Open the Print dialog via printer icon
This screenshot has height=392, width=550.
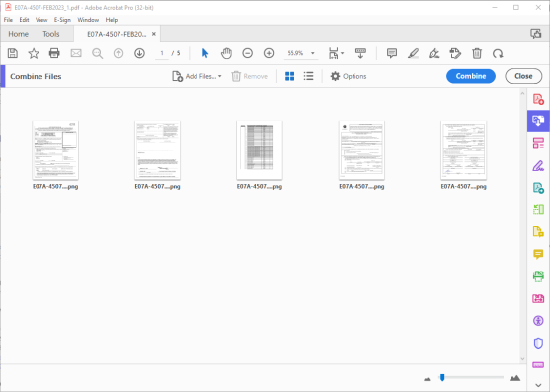54,53
